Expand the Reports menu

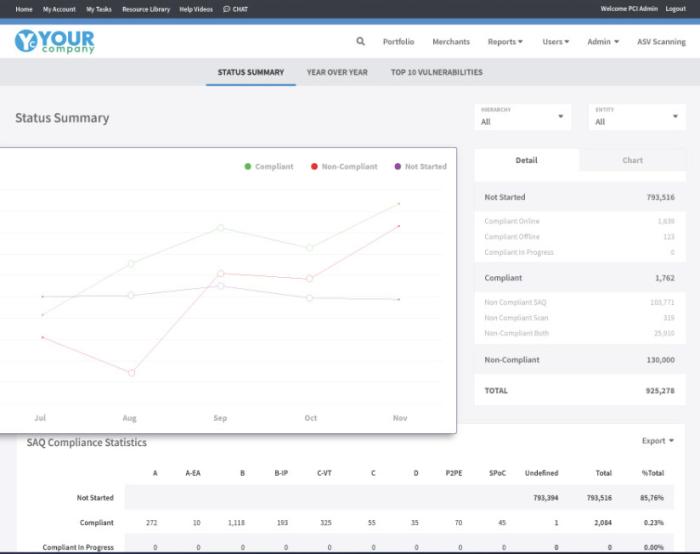[x=505, y=42]
